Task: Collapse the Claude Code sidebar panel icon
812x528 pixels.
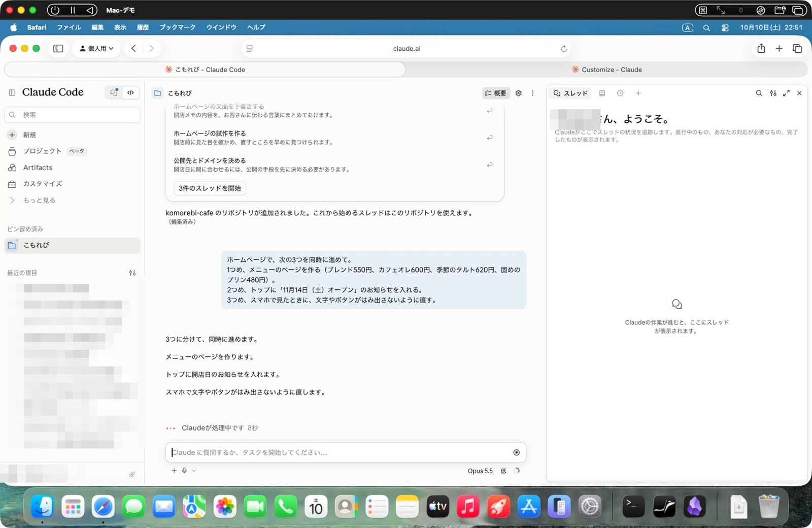Action: (x=12, y=92)
